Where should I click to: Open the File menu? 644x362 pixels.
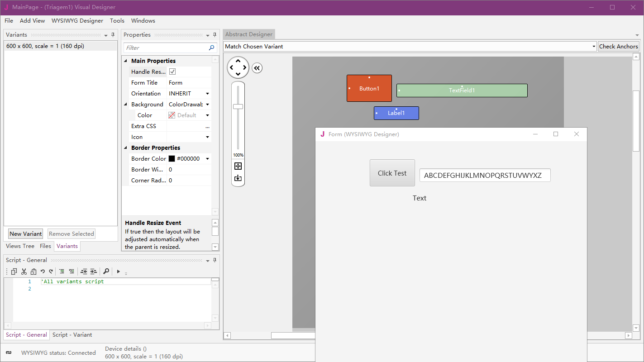(x=9, y=20)
